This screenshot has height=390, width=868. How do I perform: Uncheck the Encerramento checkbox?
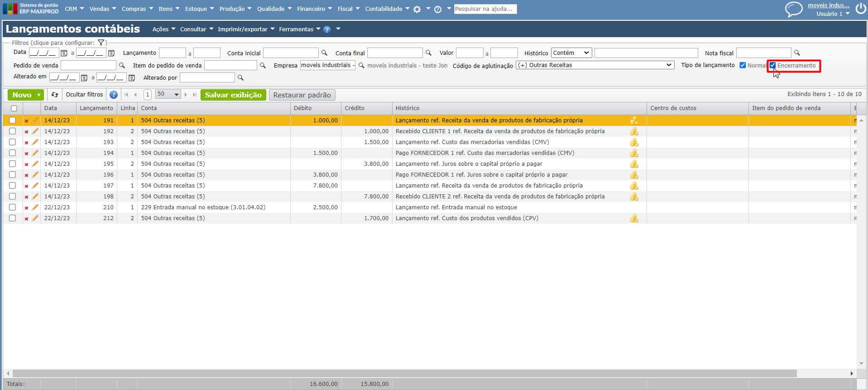pyautogui.click(x=772, y=65)
